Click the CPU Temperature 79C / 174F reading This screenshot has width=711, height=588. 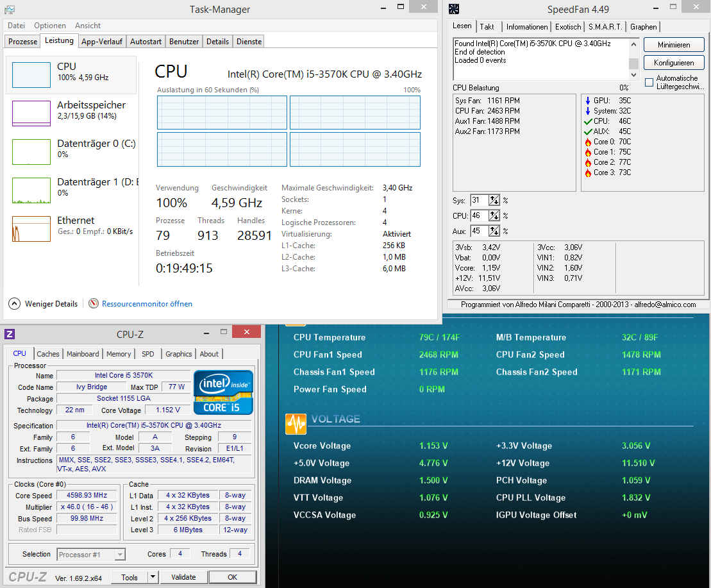click(x=439, y=337)
